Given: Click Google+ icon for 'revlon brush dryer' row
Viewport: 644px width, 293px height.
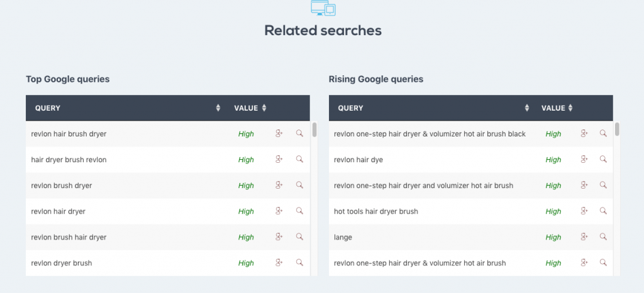Looking at the screenshot, I should (279, 185).
